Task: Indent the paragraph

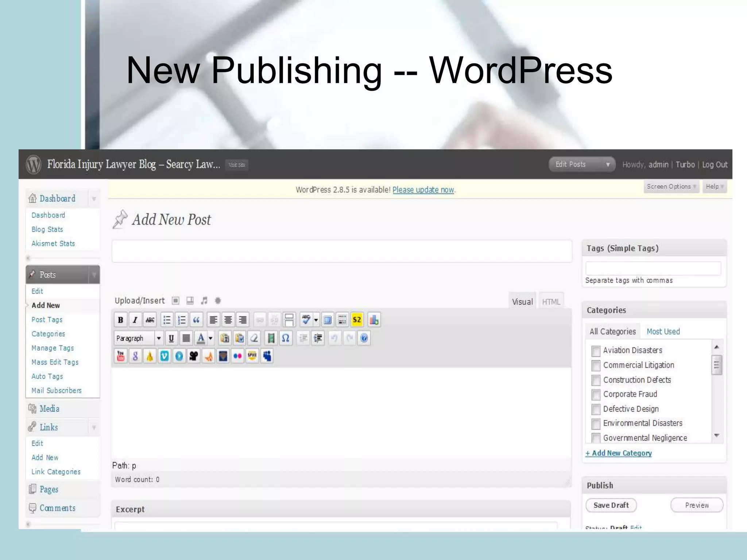Action: point(318,338)
